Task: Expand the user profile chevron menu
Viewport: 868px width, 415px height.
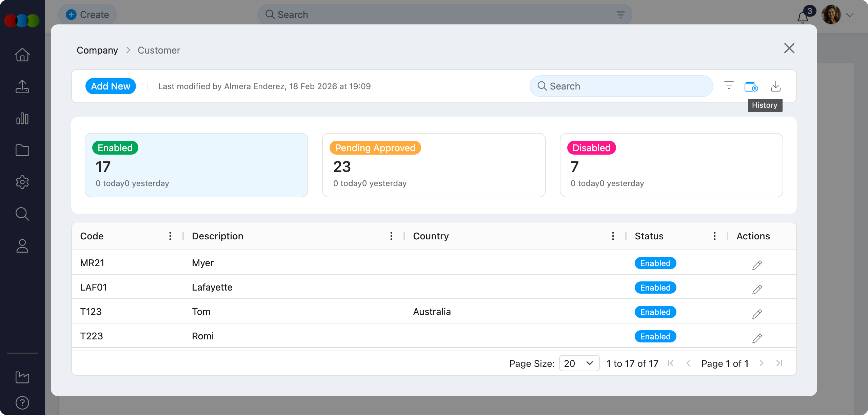Action: point(850,15)
